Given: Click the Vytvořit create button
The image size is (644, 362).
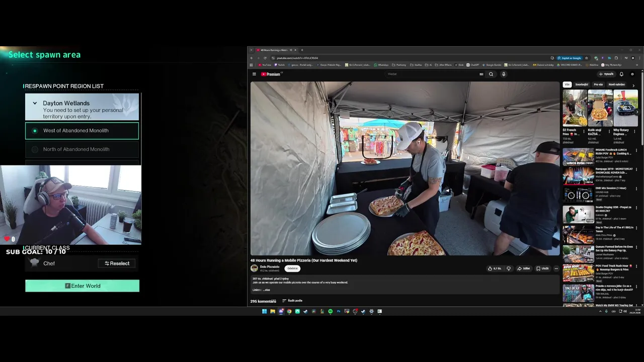Looking at the screenshot, I should point(606,74).
